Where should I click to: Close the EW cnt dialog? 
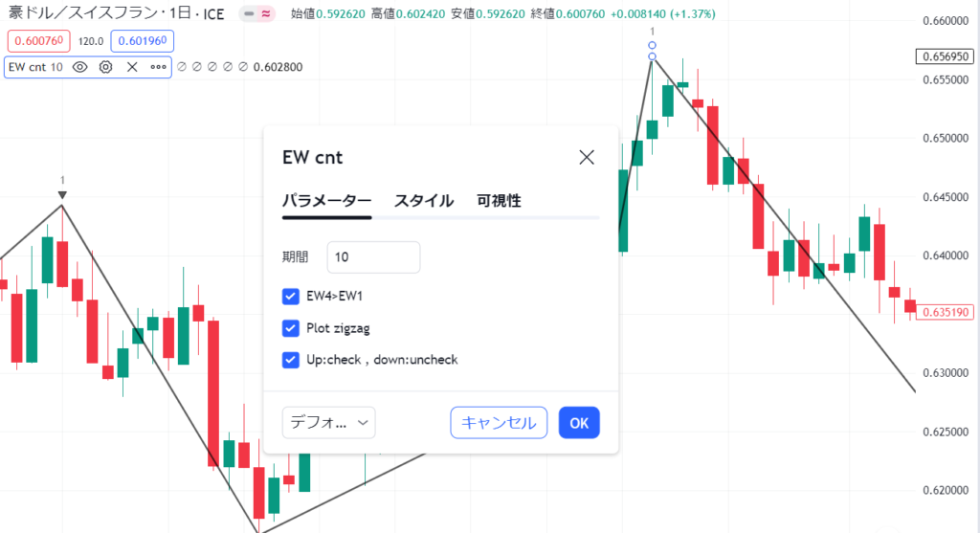(587, 158)
